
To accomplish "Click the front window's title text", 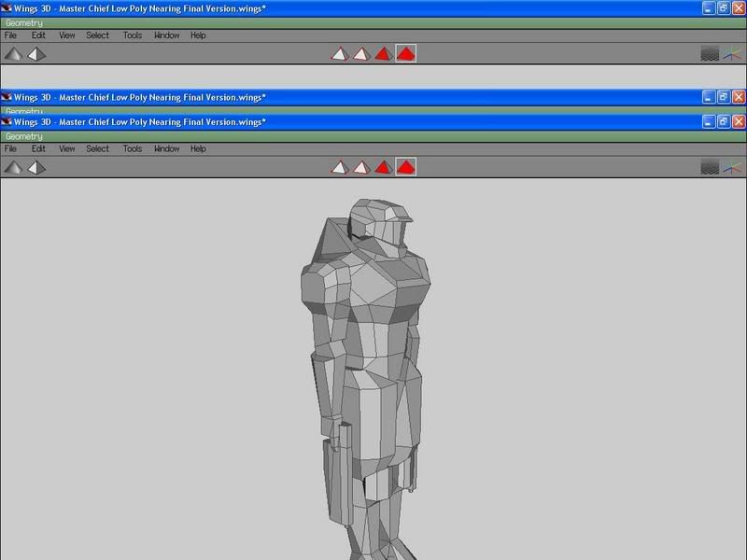I will click(x=139, y=122).
